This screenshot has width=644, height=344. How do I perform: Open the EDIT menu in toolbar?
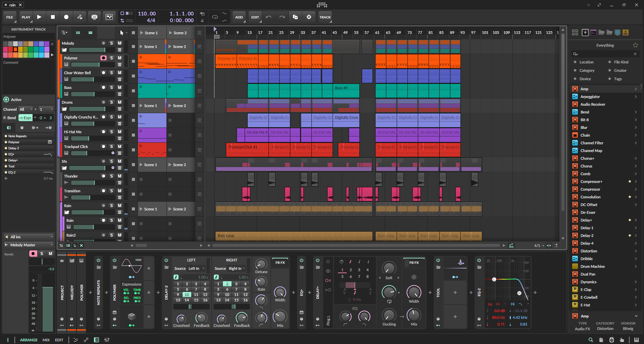[x=255, y=17]
